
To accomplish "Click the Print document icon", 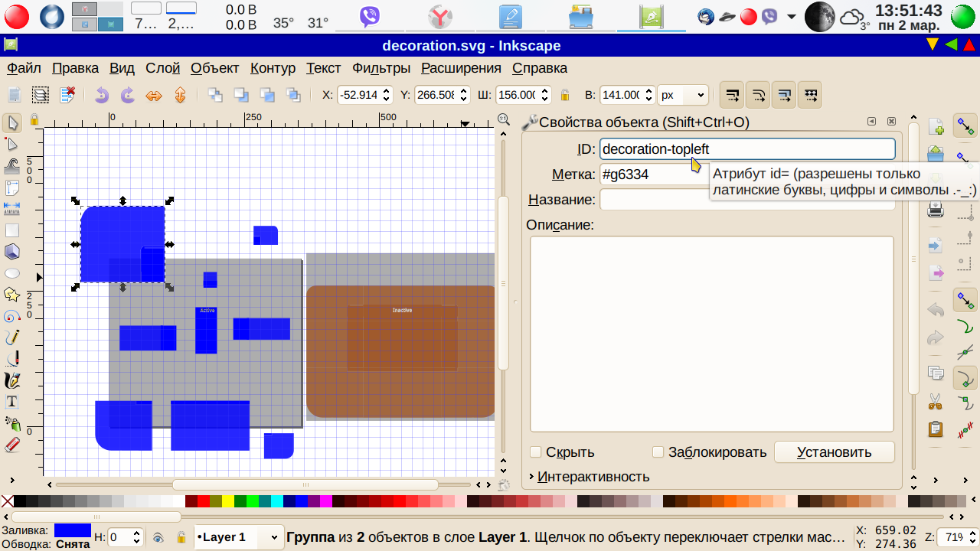I will [x=935, y=209].
